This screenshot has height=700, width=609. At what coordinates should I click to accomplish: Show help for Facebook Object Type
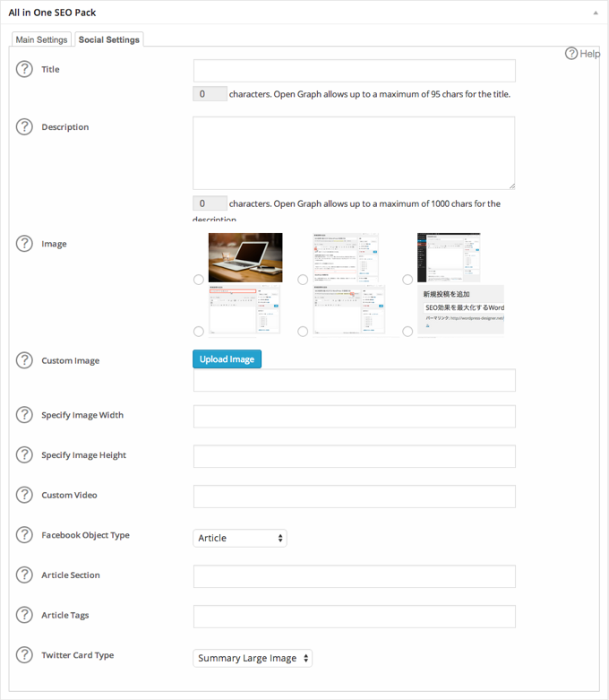24,535
